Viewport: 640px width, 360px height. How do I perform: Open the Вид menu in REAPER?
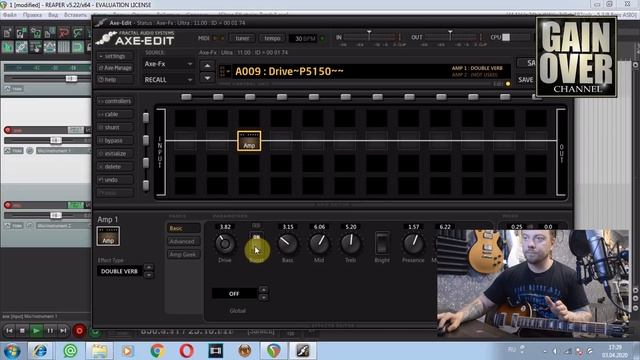pos(53,15)
